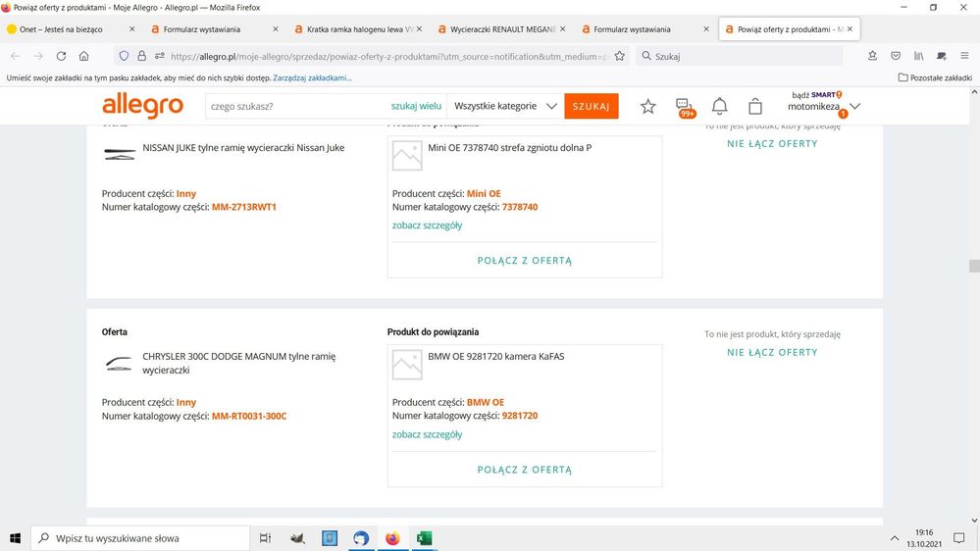Switch to second Formularz wystawiania tab
Image resolution: width=980 pixels, height=551 pixels.
tap(645, 29)
